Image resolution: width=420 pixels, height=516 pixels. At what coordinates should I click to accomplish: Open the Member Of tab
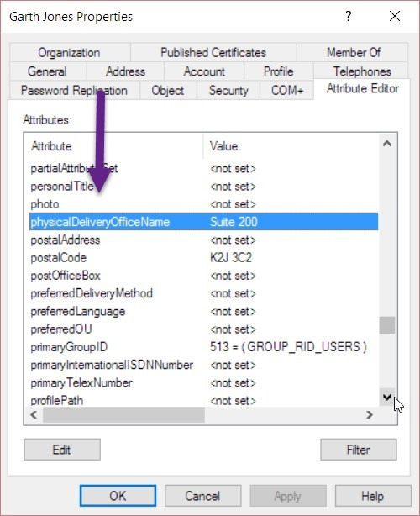pyautogui.click(x=354, y=53)
